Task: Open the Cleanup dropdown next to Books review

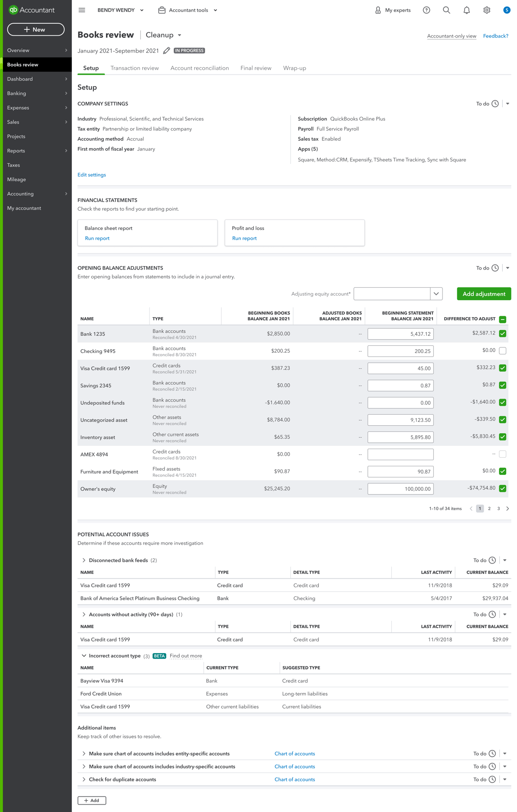Action: 164,35
